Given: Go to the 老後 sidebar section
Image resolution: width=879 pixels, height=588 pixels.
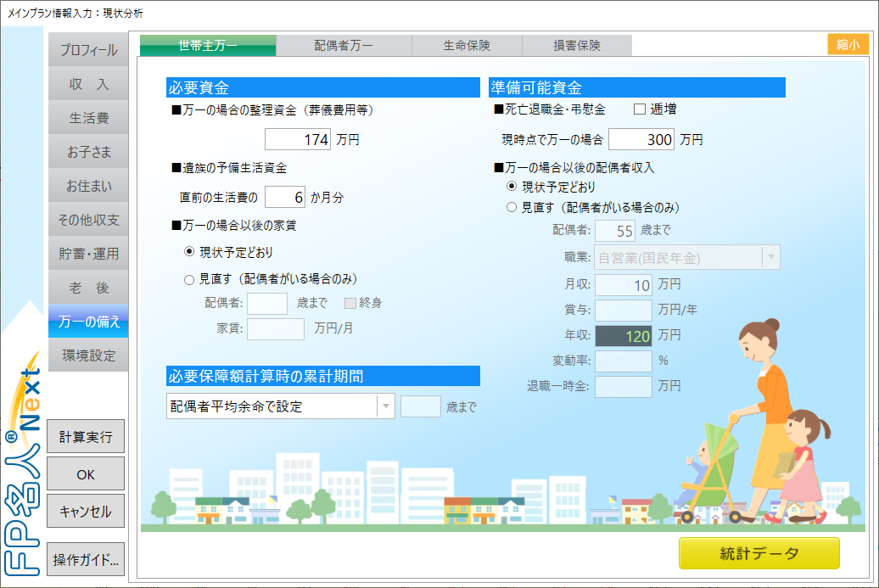Looking at the screenshot, I should pyautogui.click(x=88, y=288).
